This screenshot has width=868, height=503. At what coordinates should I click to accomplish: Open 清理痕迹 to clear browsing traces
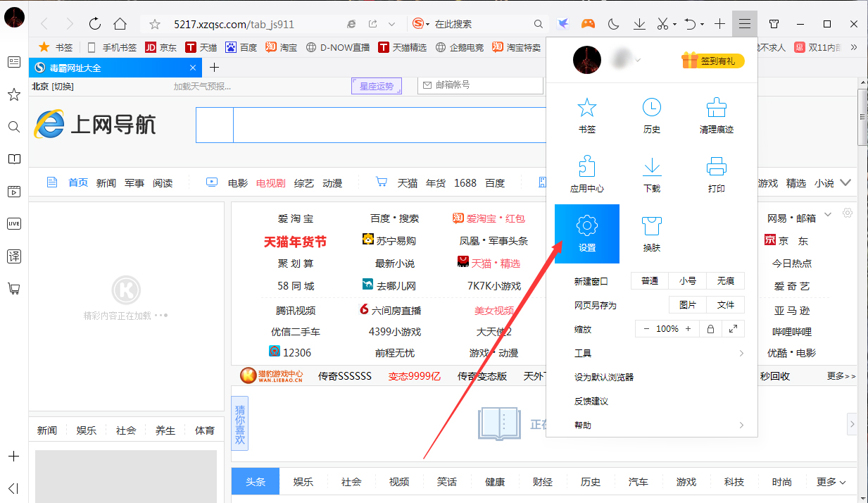coord(716,115)
